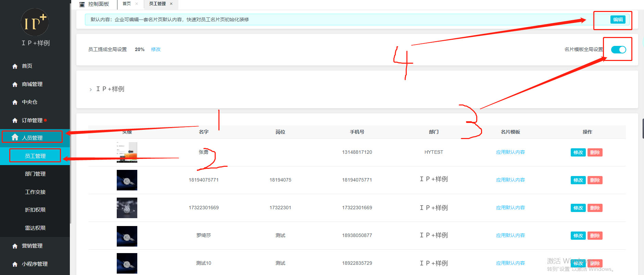Delete the employee 张勇

[x=595, y=152]
